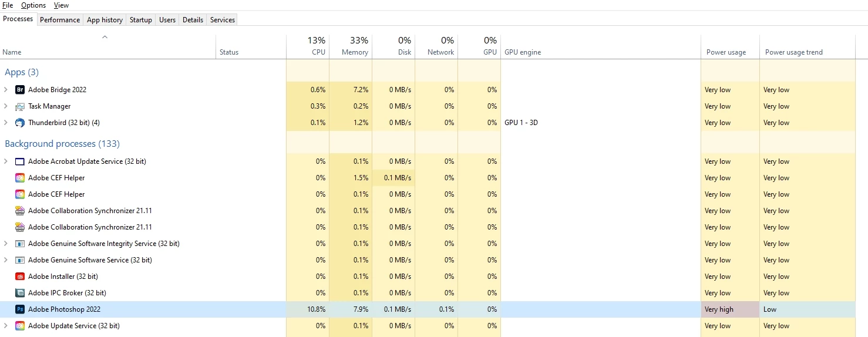Viewport: 868px width, 337px height.
Task: Click the Adobe Photoshop 2022 Ps icon
Action: click(20, 309)
